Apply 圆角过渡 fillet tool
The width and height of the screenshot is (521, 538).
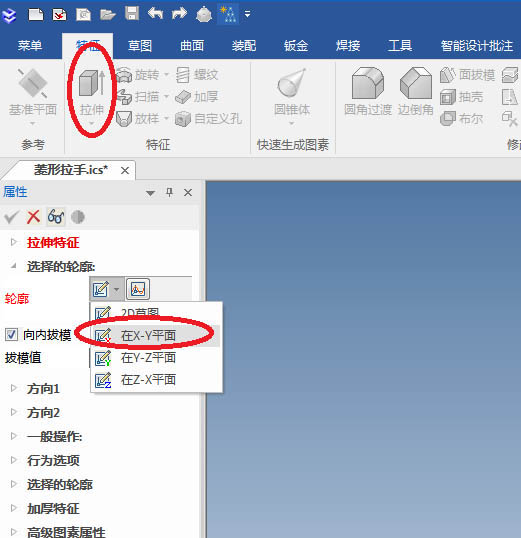pos(368,92)
